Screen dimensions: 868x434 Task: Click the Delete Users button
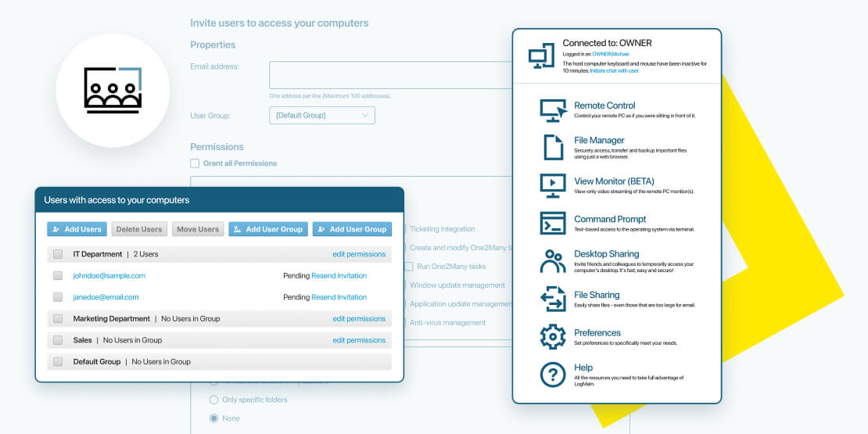click(x=139, y=229)
